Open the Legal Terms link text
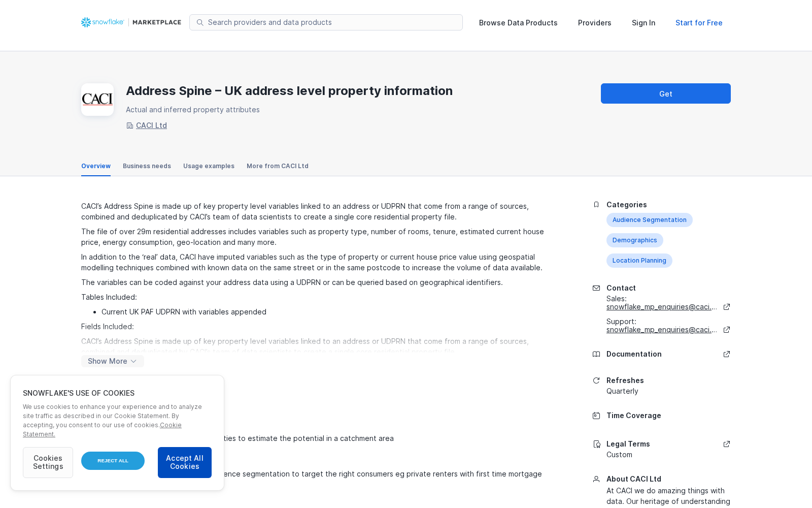The height and width of the screenshot is (508, 812). click(628, 444)
